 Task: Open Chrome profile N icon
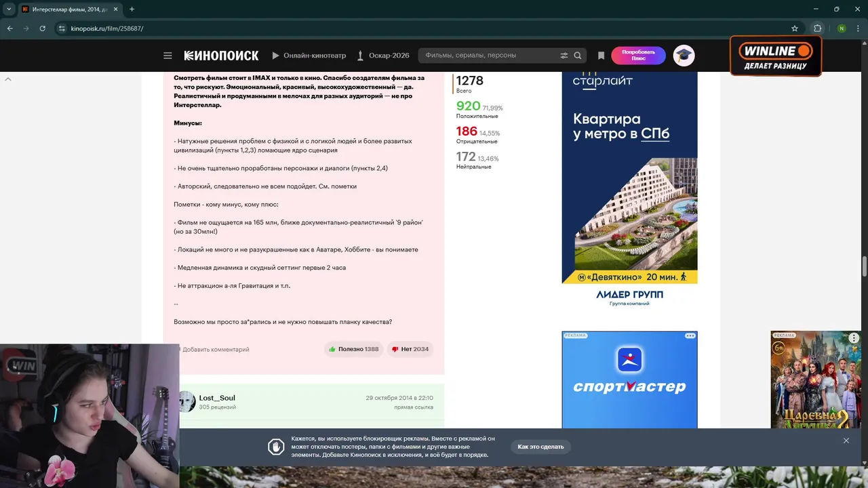(842, 28)
